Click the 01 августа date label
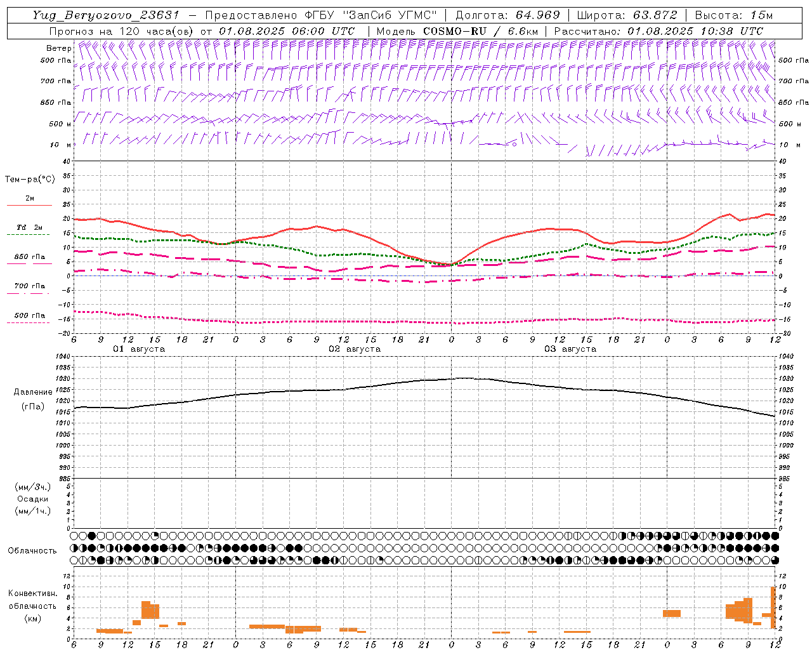This screenshot has height=650, width=812. pyautogui.click(x=139, y=349)
